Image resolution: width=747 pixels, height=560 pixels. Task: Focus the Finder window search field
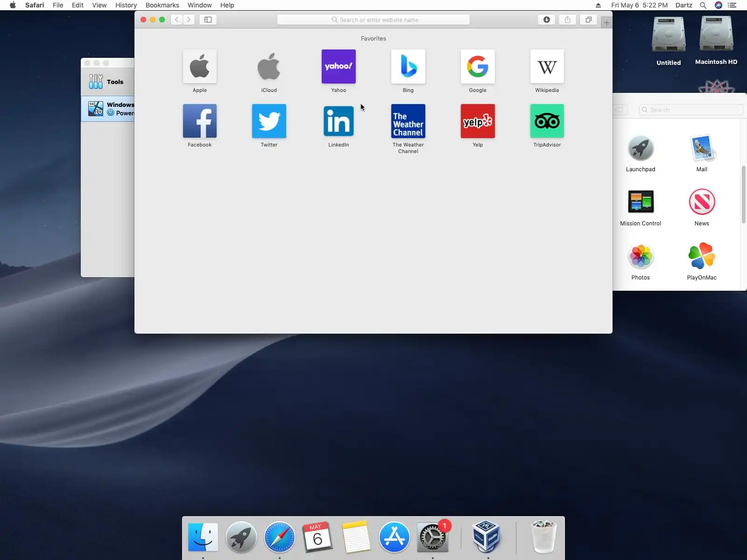(691, 110)
